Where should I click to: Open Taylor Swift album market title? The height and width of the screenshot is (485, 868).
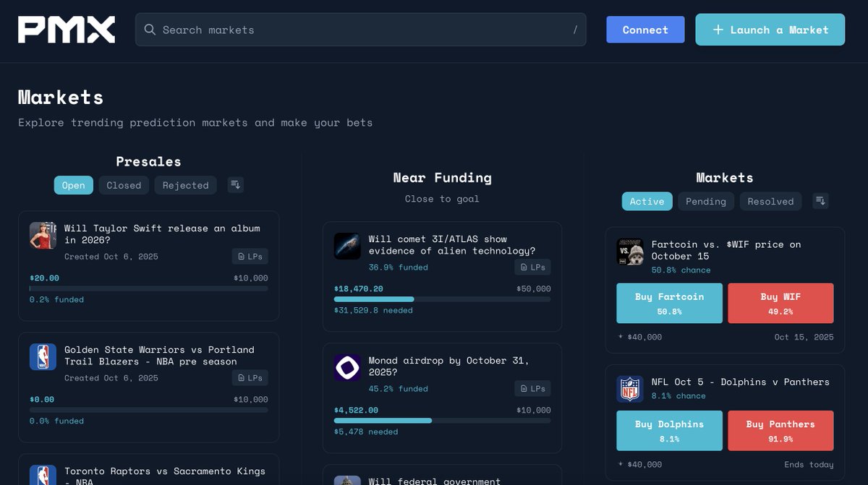tap(162, 233)
